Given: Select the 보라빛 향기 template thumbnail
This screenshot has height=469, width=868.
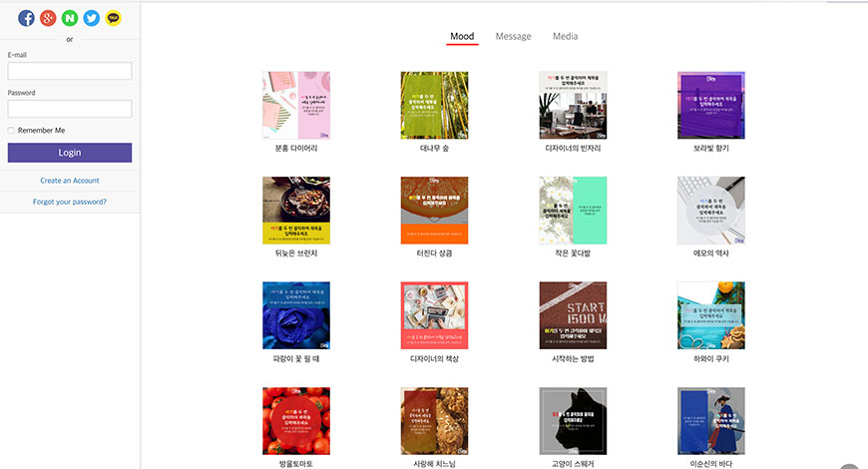Looking at the screenshot, I should (710, 105).
